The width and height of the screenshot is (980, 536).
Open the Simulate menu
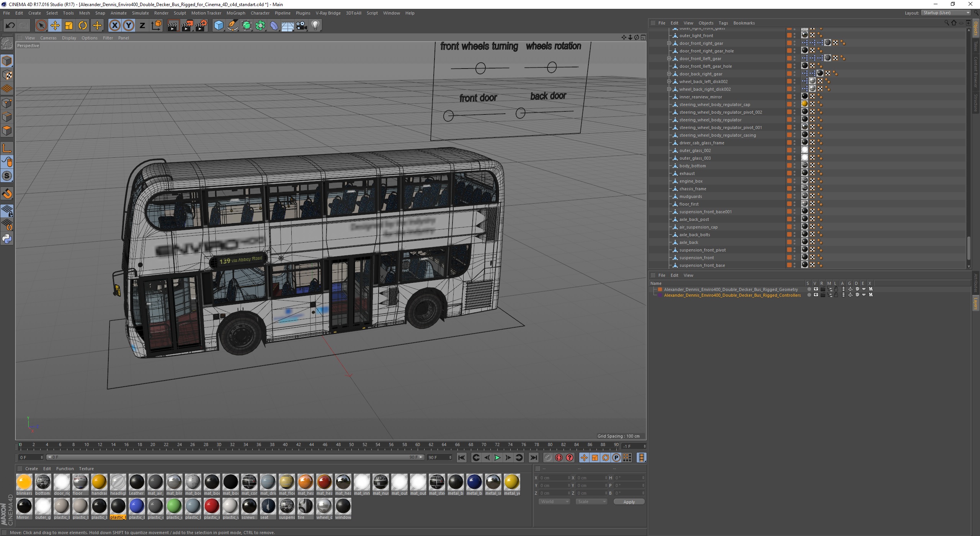click(x=140, y=13)
